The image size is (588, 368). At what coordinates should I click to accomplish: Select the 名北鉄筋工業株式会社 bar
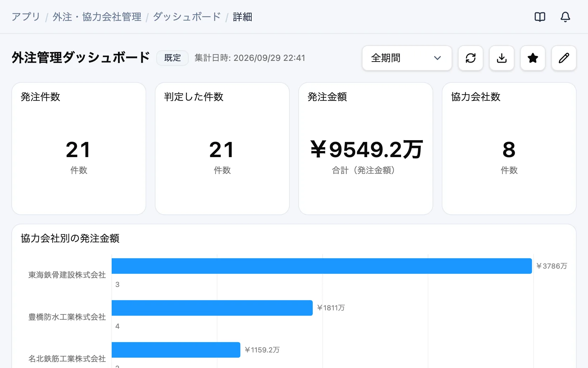point(176,350)
